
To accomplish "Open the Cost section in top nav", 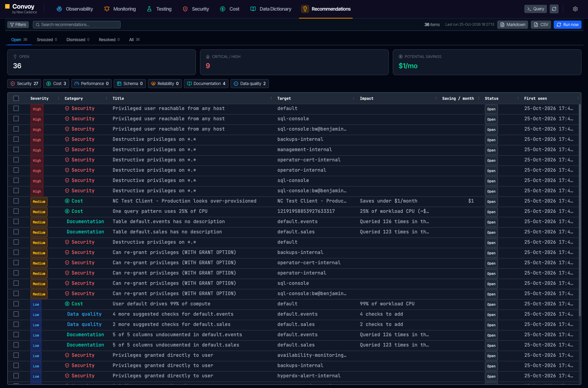I will 229,9.
